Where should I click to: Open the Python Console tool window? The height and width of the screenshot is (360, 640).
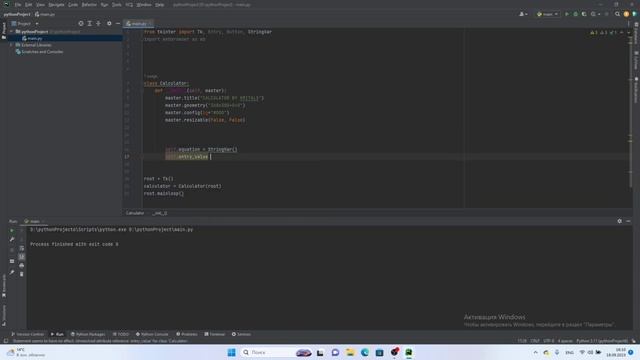tap(152, 334)
